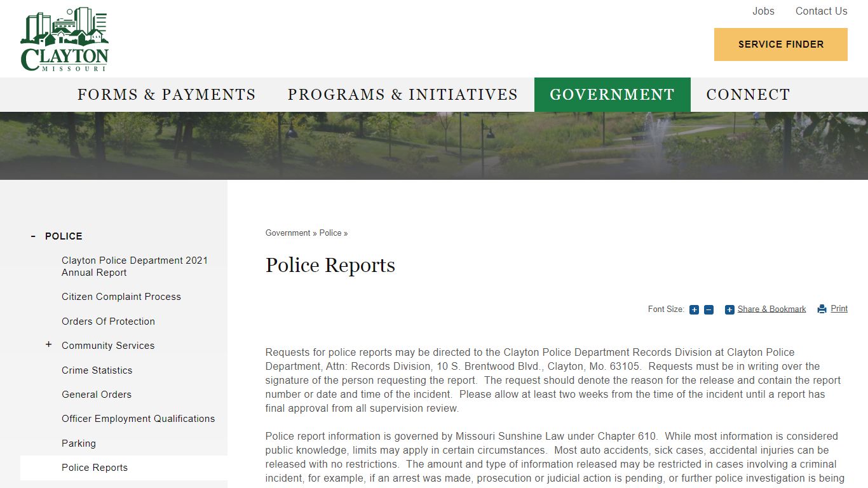Open the Government menu

point(613,95)
